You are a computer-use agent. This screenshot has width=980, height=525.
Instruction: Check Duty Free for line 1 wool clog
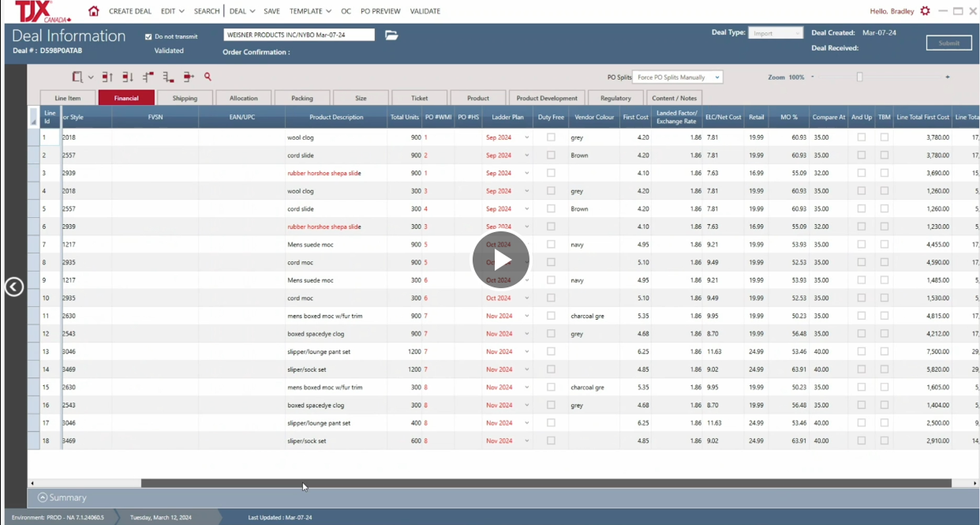(x=551, y=137)
